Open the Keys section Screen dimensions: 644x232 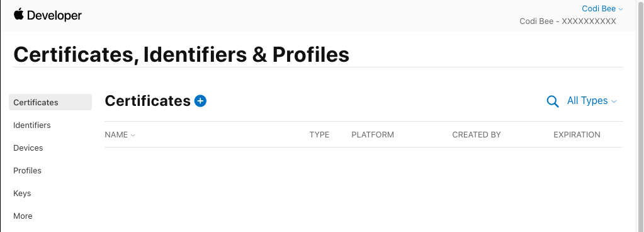pos(22,194)
